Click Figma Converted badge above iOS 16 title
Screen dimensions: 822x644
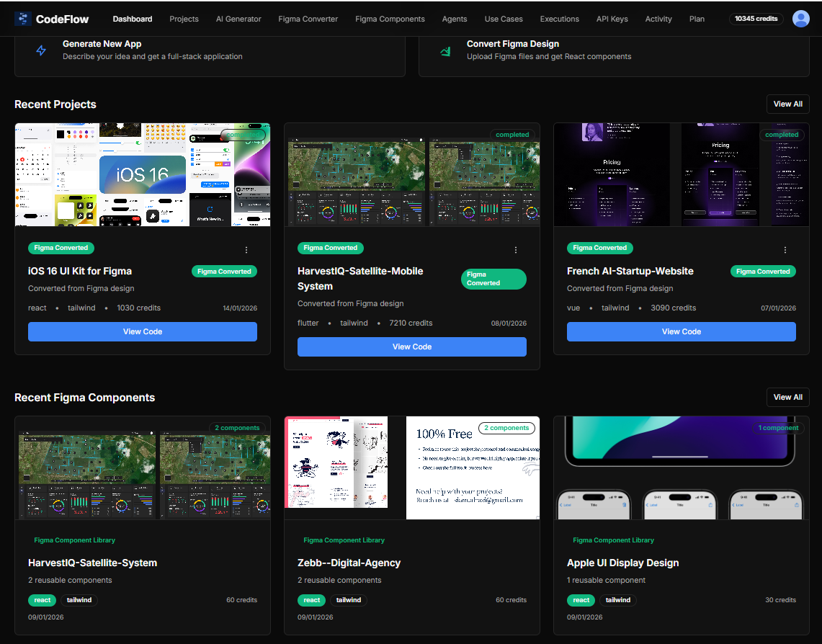pos(61,248)
